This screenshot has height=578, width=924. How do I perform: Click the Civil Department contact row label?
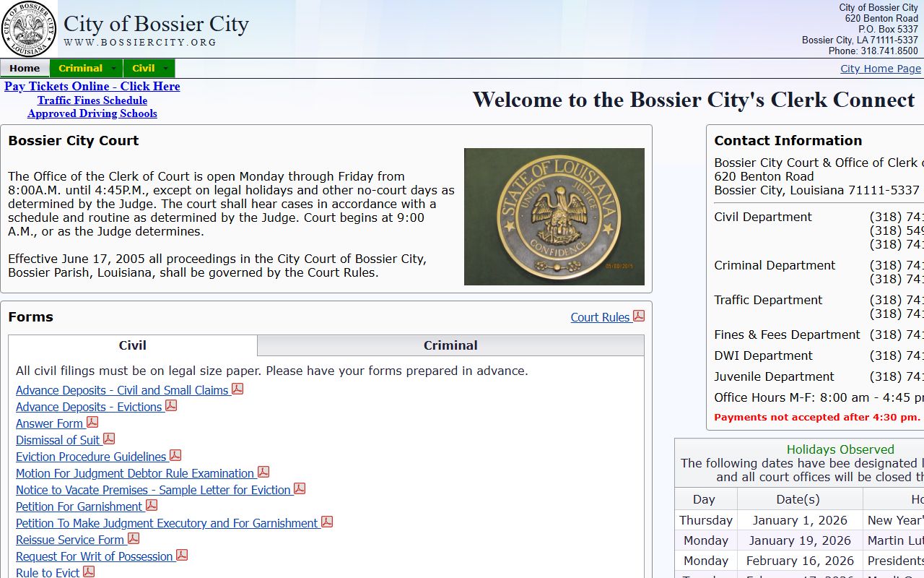point(763,217)
